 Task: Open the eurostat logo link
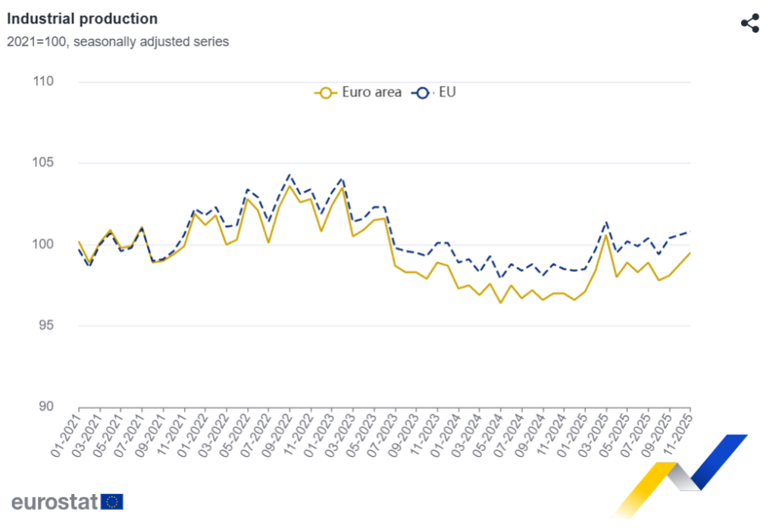[55, 502]
